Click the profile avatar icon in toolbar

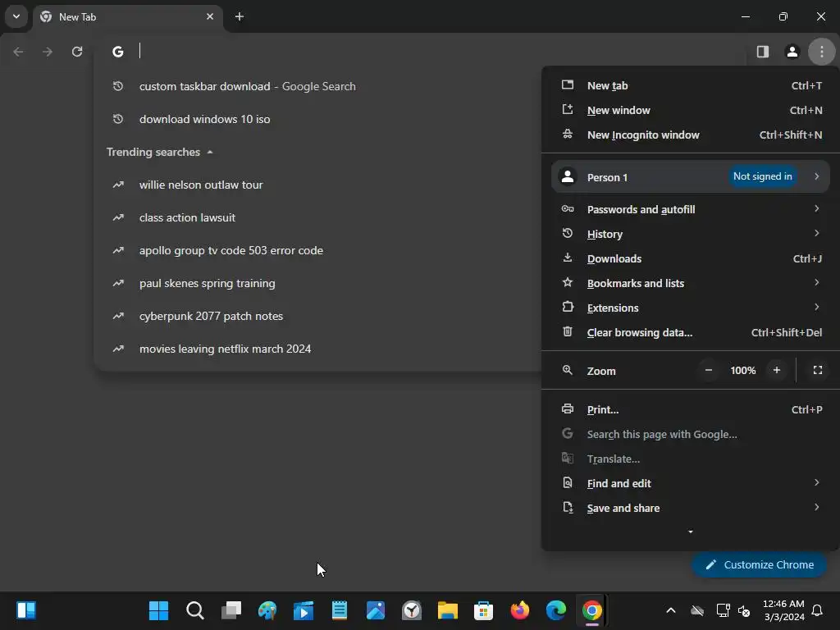[x=792, y=52]
